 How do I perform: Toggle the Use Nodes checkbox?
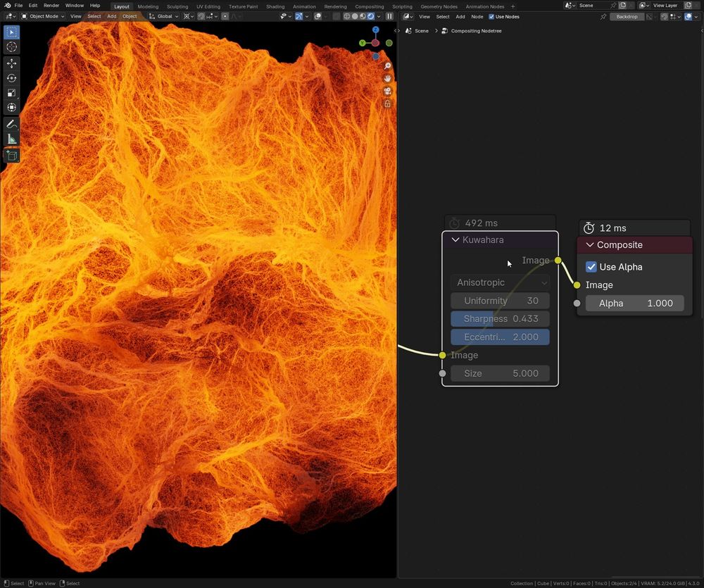[491, 16]
